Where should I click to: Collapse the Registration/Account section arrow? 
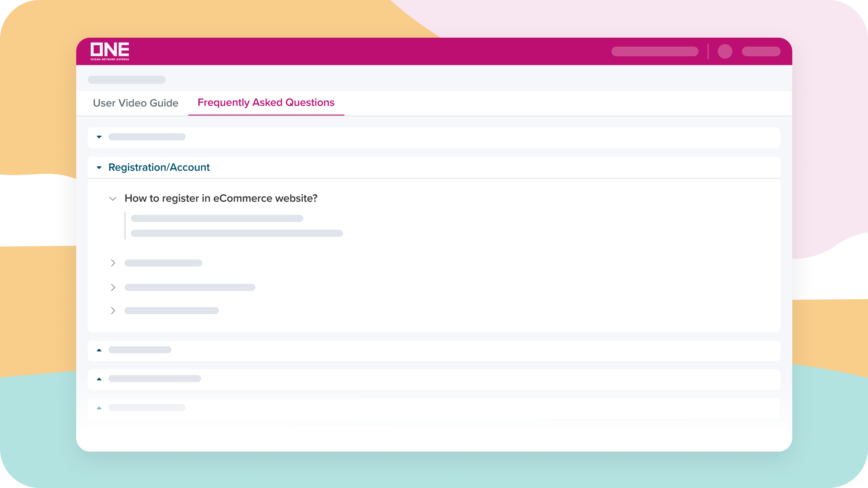pyautogui.click(x=99, y=168)
